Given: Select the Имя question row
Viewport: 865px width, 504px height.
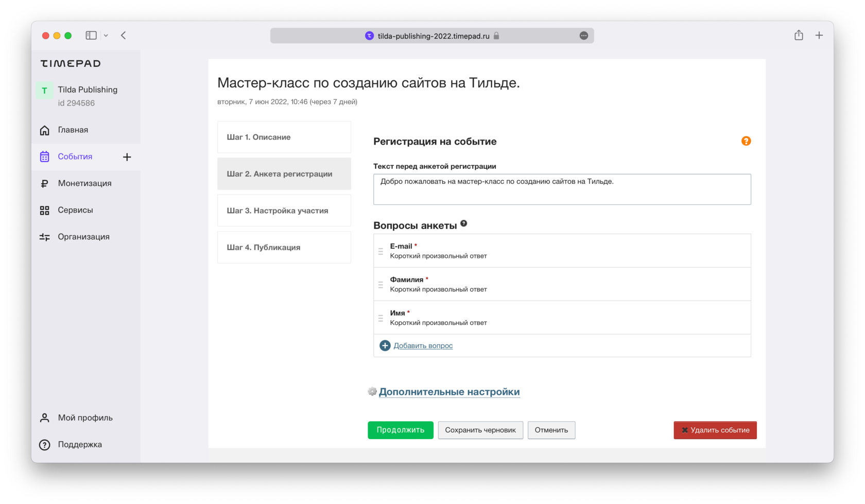Looking at the screenshot, I should click(x=562, y=318).
